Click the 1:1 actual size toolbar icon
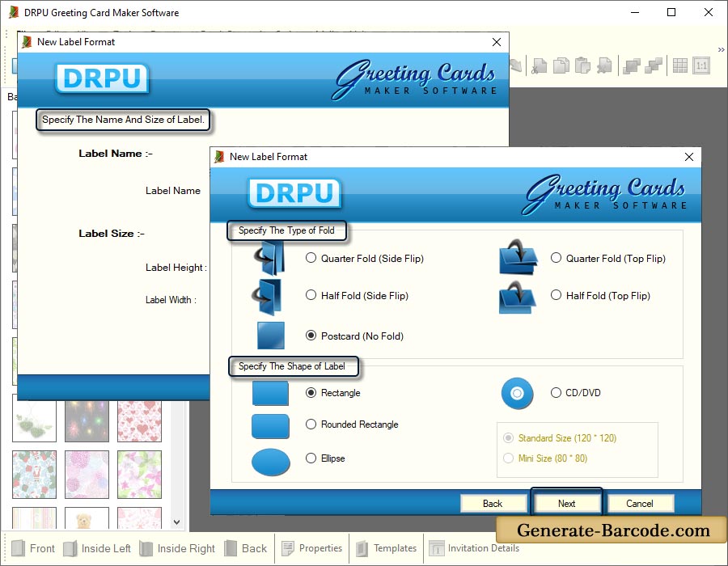The width and height of the screenshot is (728, 566). (x=701, y=65)
